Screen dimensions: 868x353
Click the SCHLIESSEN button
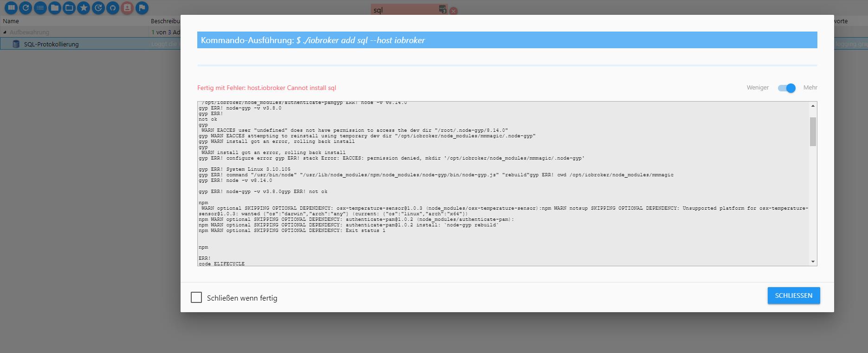(794, 295)
